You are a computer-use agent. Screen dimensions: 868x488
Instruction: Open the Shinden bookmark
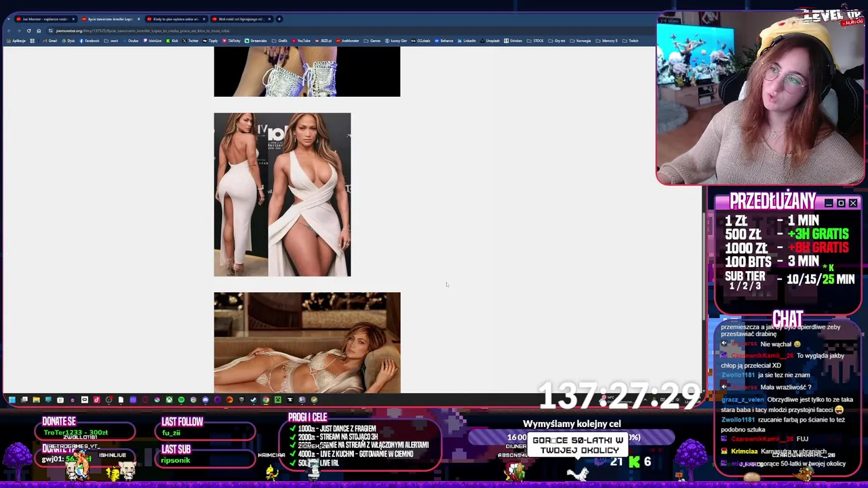click(x=513, y=41)
